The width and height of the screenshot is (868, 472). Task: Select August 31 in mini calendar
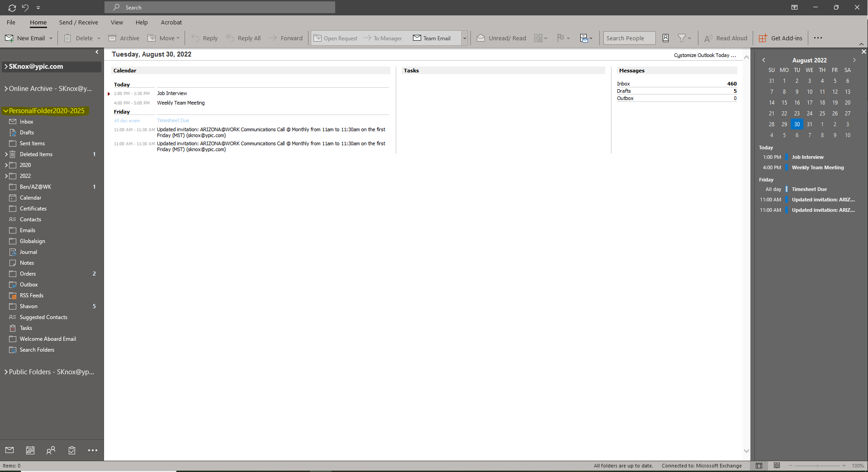pos(810,124)
